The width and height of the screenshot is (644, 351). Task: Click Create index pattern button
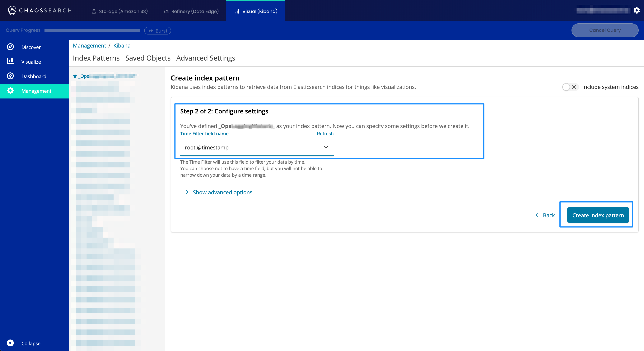pos(598,215)
